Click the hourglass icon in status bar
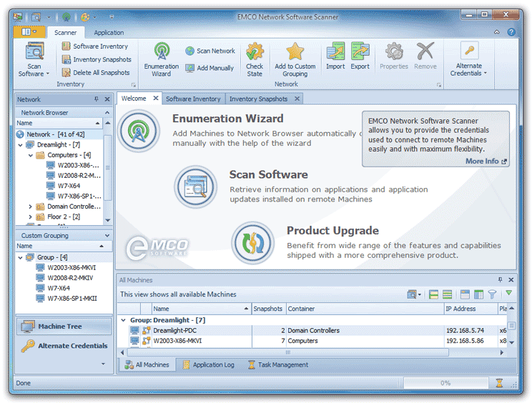 [499, 383]
